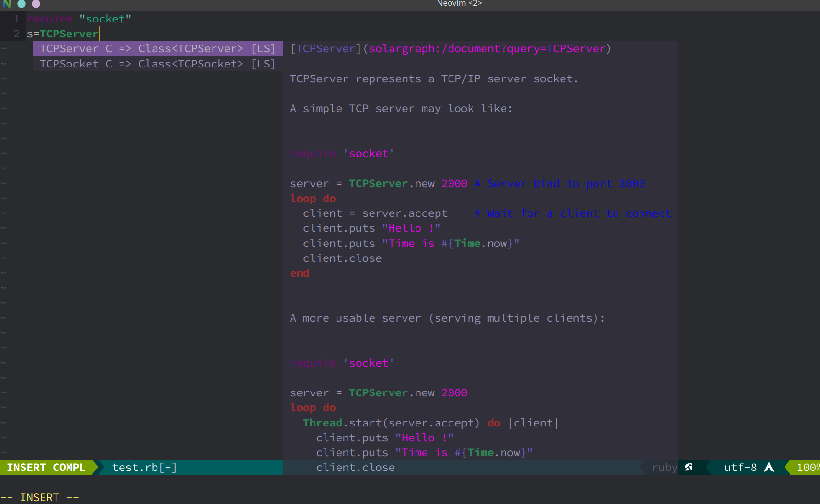Click the teal circle in the title bar

(x=22, y=4)
